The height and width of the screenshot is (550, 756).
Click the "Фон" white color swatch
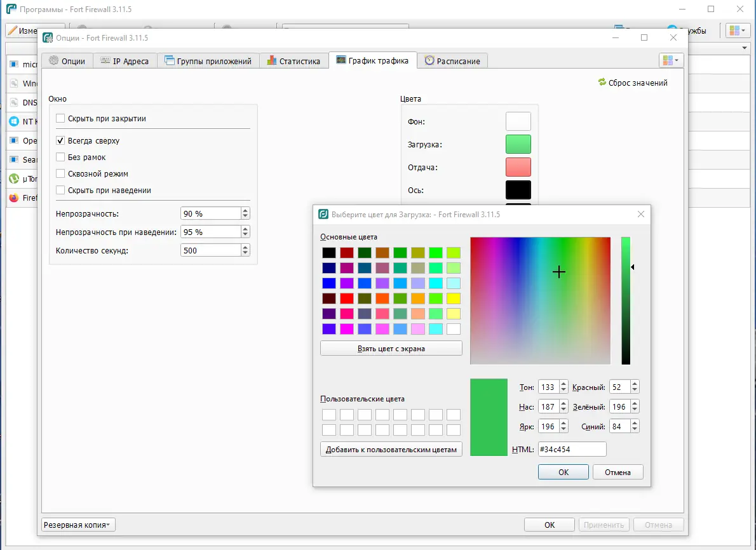pos(518,121)
